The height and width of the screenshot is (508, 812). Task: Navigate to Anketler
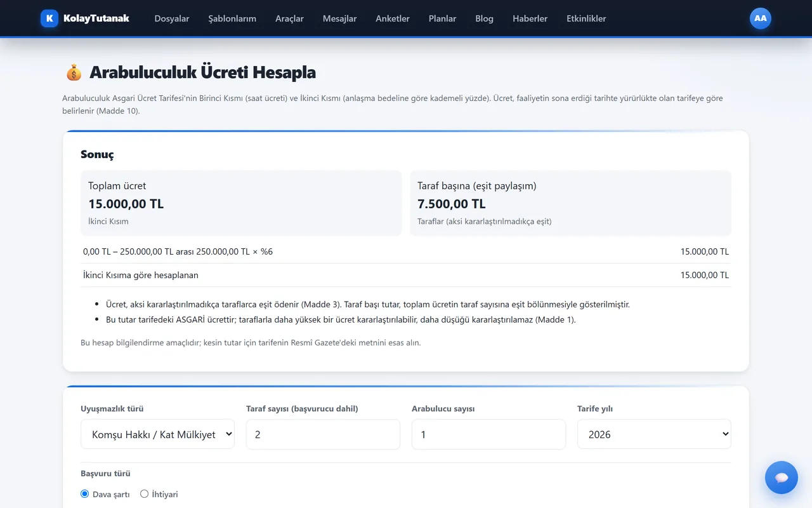393,18
